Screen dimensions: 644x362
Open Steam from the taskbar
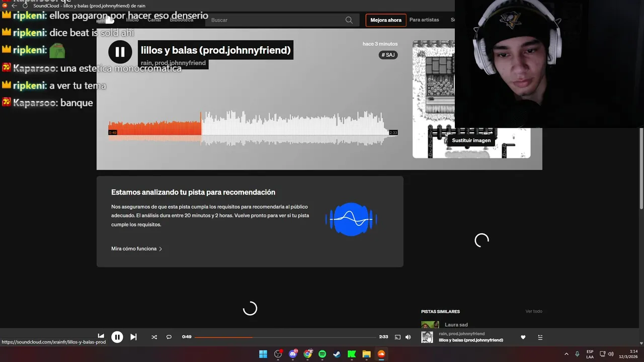click(x=337, y=354)
